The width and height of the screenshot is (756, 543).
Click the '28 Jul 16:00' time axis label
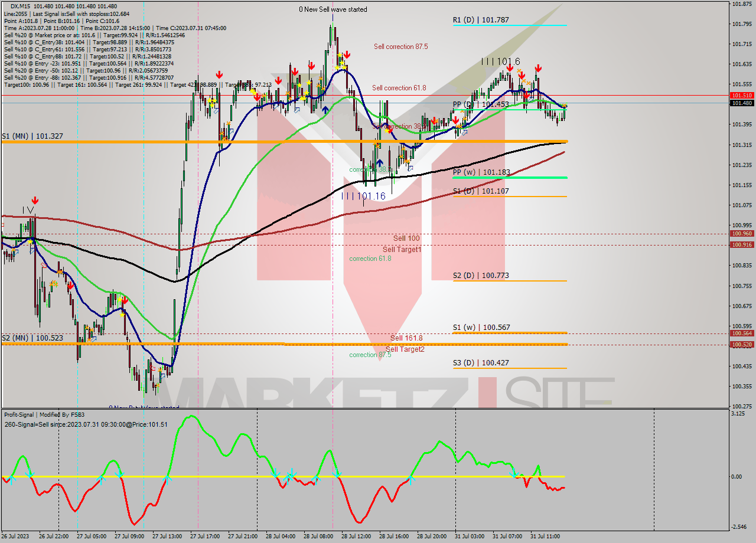tap(394, 537)
